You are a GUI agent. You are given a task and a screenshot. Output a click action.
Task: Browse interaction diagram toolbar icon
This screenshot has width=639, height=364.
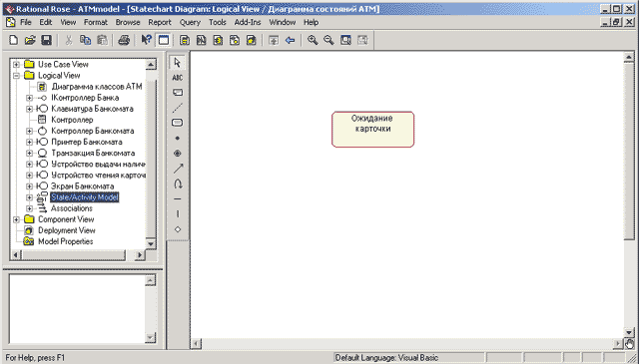click(x=202, y=40)
